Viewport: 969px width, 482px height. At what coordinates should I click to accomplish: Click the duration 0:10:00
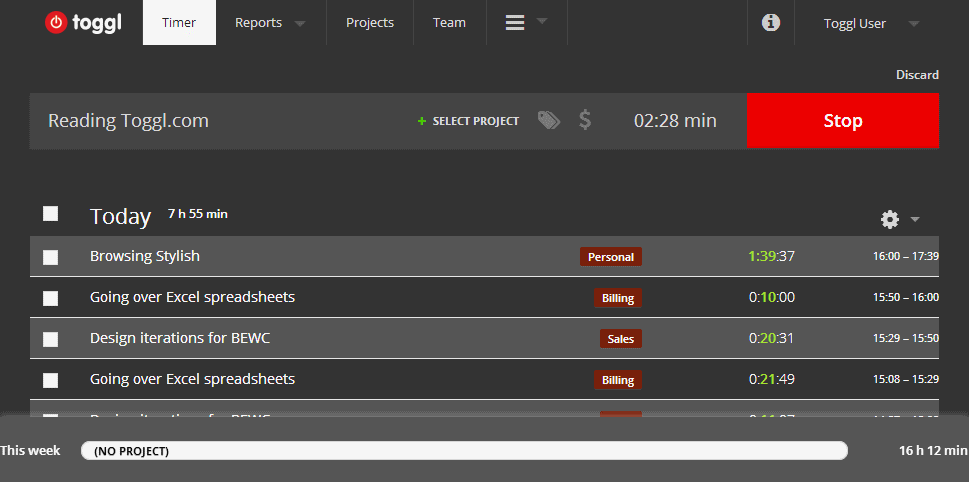(x=772, y=297)
